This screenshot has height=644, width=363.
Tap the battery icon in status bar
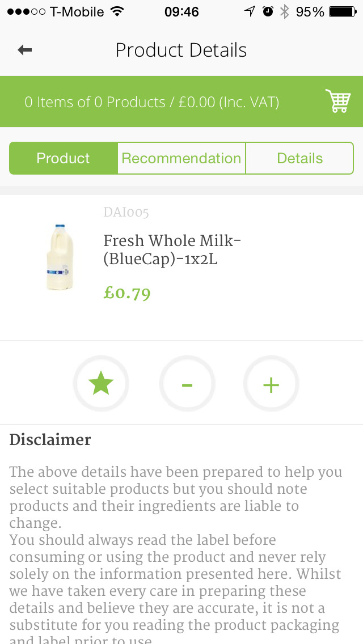click(x=343, y=12)
